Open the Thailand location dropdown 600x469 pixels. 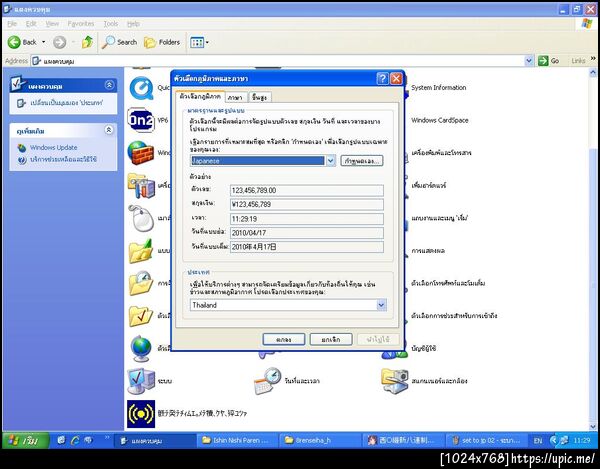381,305
